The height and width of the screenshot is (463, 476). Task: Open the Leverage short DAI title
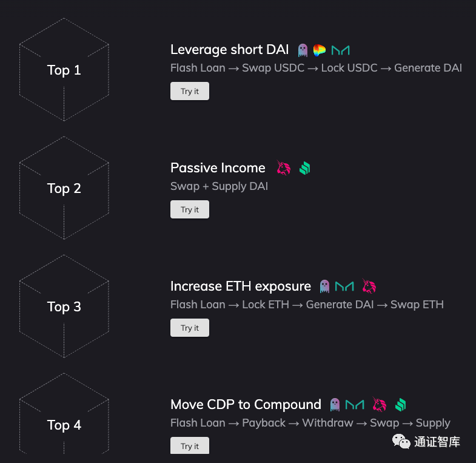(x=230, y=50)
